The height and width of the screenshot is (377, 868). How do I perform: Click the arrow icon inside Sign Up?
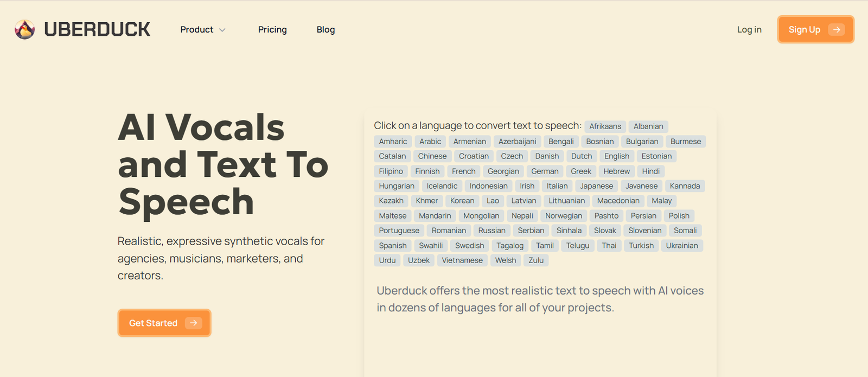pos(837,30)
